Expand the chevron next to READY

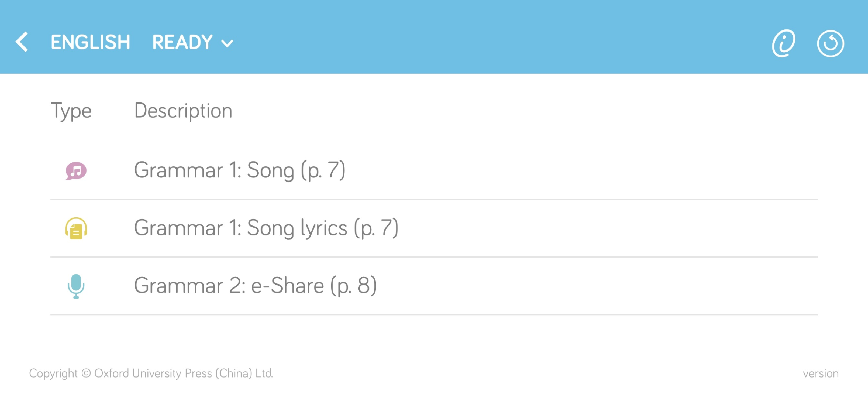[x=227, y=44]
